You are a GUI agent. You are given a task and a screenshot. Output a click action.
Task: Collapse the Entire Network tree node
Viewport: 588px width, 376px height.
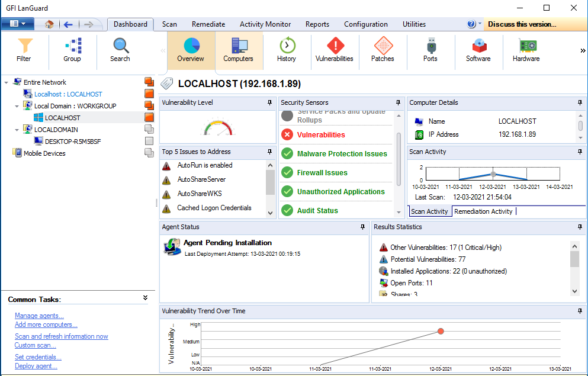(6, 82)
